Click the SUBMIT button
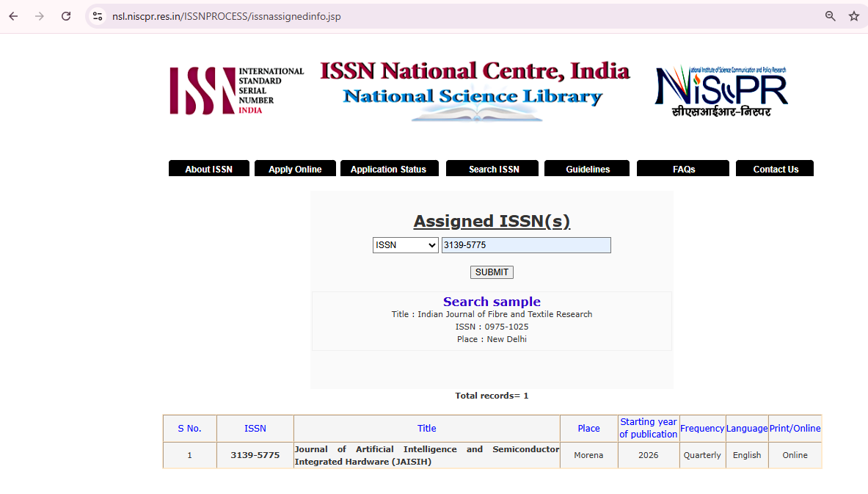 tap(492, 272)
